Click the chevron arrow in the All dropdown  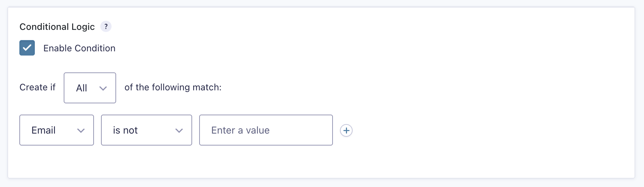pos(103,88)
